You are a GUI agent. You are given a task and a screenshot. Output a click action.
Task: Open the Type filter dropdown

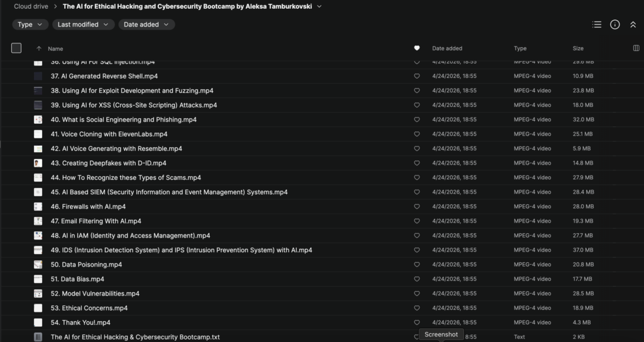30,25
